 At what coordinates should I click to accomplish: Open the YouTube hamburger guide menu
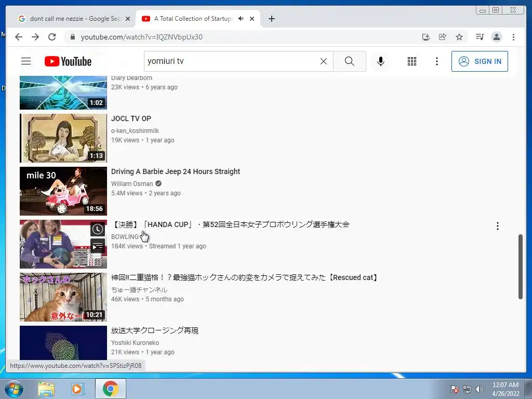pyautogui.click(x=26, y=61)
